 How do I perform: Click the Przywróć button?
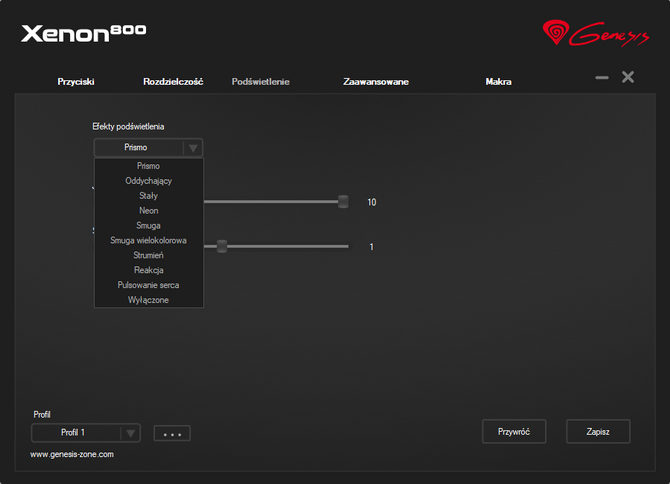(x=514, y=431)
